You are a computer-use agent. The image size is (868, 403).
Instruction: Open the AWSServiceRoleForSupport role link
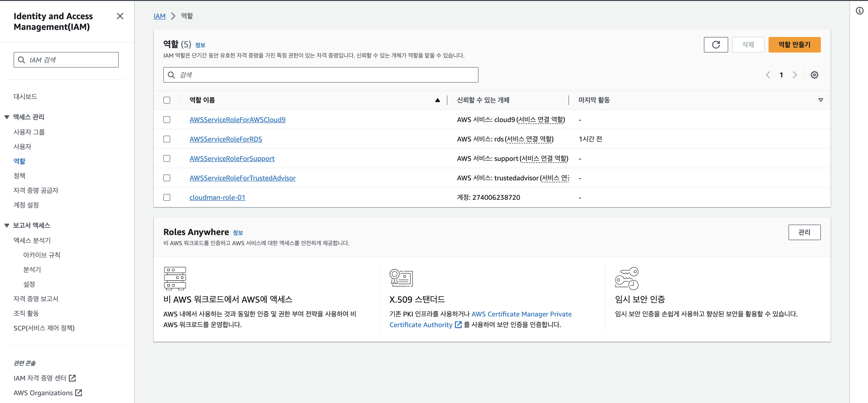click(x=232, y=158)
